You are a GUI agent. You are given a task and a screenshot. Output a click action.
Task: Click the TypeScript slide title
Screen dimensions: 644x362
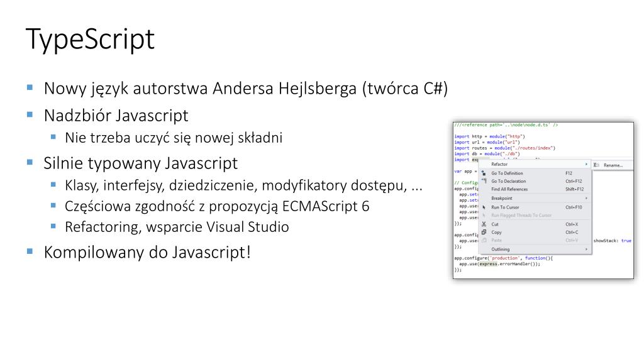(x=90, y=40)
